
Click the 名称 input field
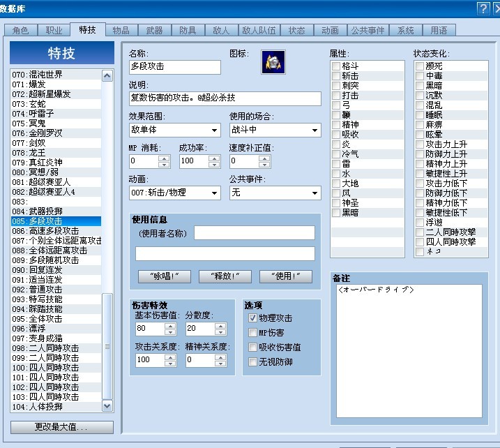click(175, 67)
